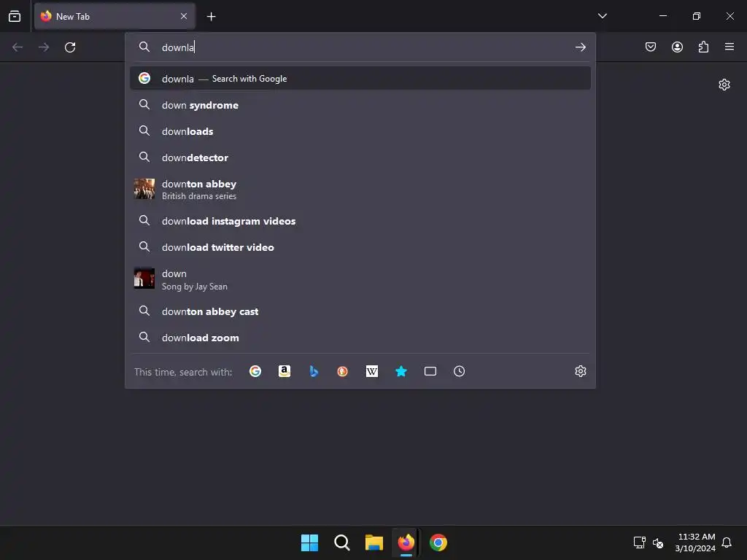Go forward with the forward arrow
747x560 pixels.
[x=44, y=47]
